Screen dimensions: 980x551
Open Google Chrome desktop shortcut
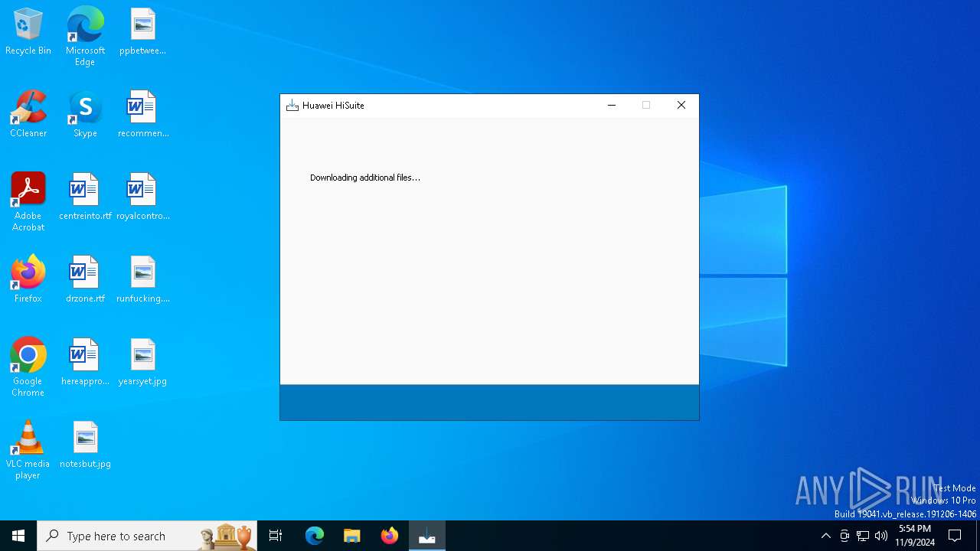[x=28, y=367]
